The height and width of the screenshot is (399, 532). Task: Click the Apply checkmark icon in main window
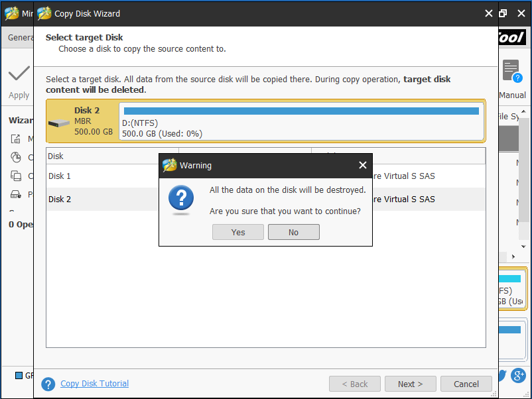(x=19, y=73)
